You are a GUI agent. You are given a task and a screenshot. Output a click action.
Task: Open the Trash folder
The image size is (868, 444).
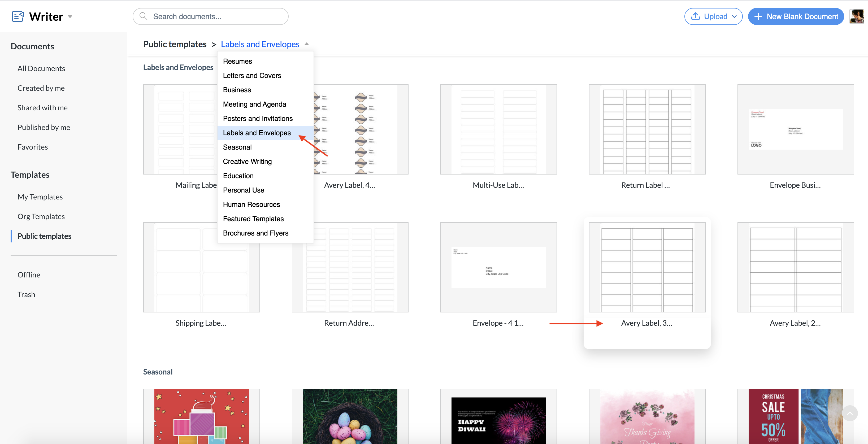click(x=26, y=294)
